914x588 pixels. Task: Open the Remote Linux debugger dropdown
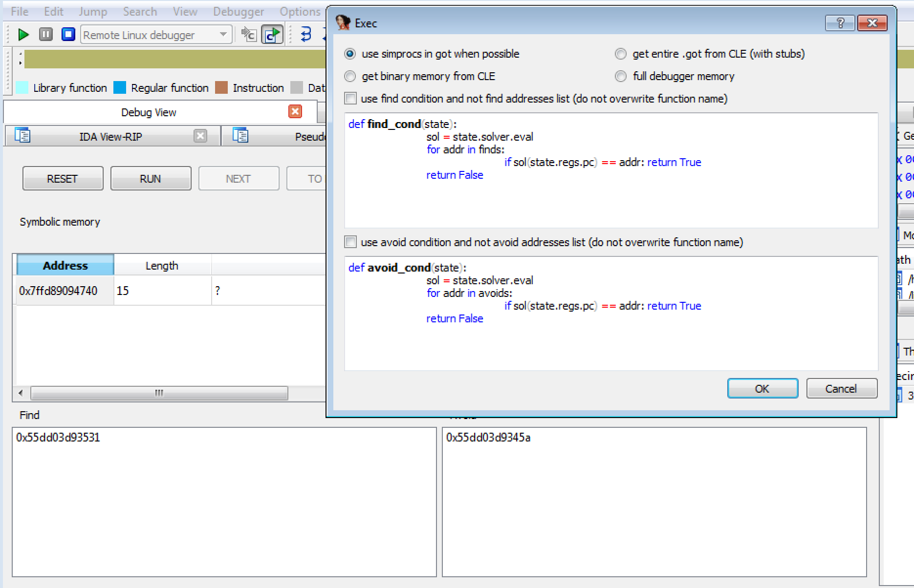(156, 35)
